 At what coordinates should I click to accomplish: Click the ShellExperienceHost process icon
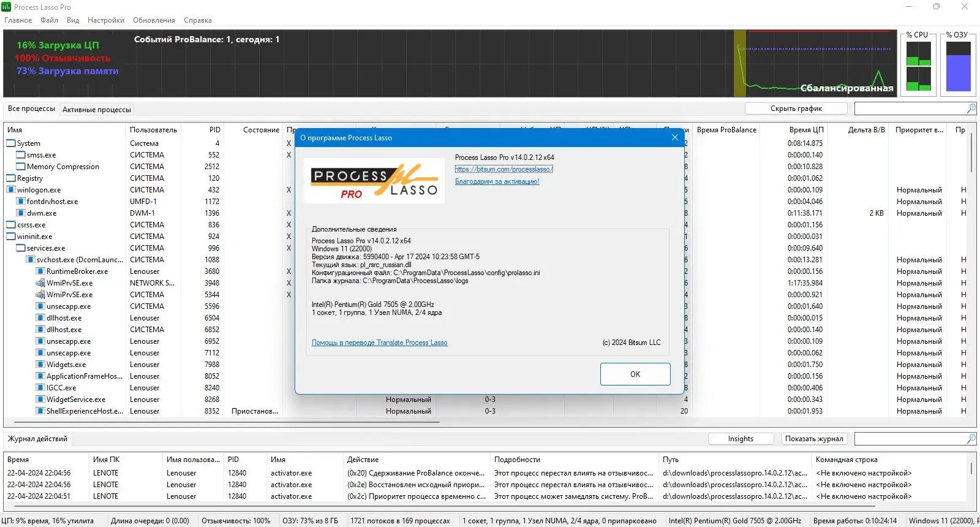pos(40,411)
